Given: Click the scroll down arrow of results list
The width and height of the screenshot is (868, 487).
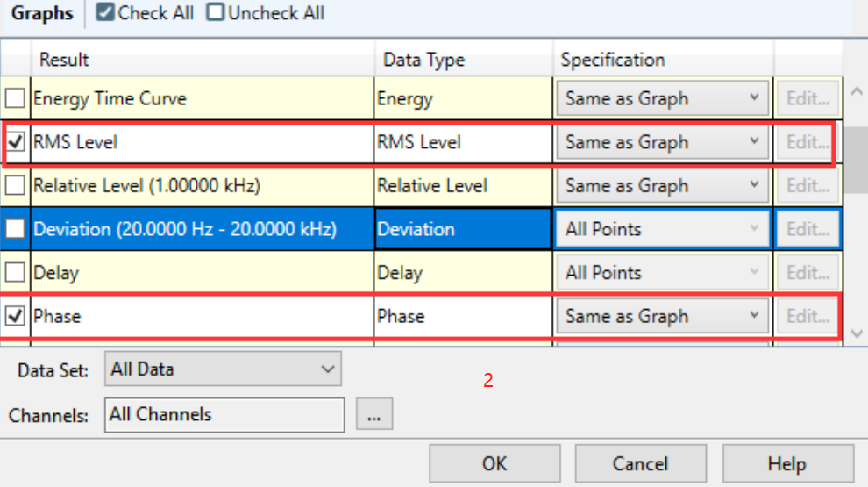Looking at the screenshot, I should (857, 333).
